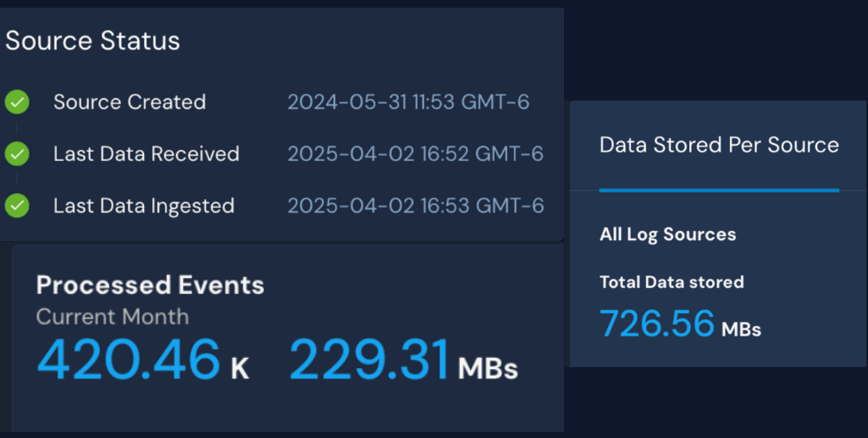
Task: Click the green check beside Last Data Received
Action: tap(17, 154)
